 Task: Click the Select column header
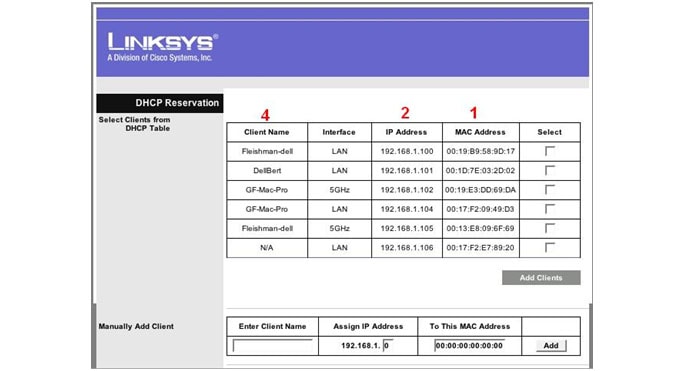coord(550,132)
